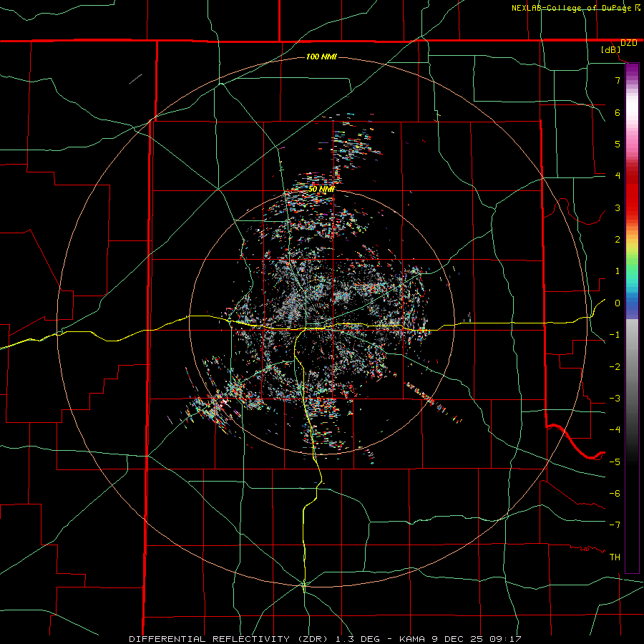Click the -4 value on the color scale
644x644 pixels.
coord(615,429)
